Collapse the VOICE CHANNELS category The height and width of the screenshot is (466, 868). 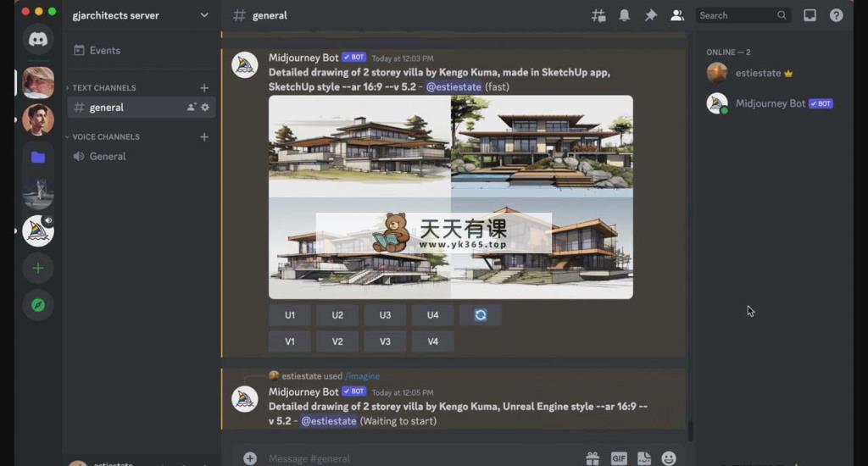click(x=103, y=136)
